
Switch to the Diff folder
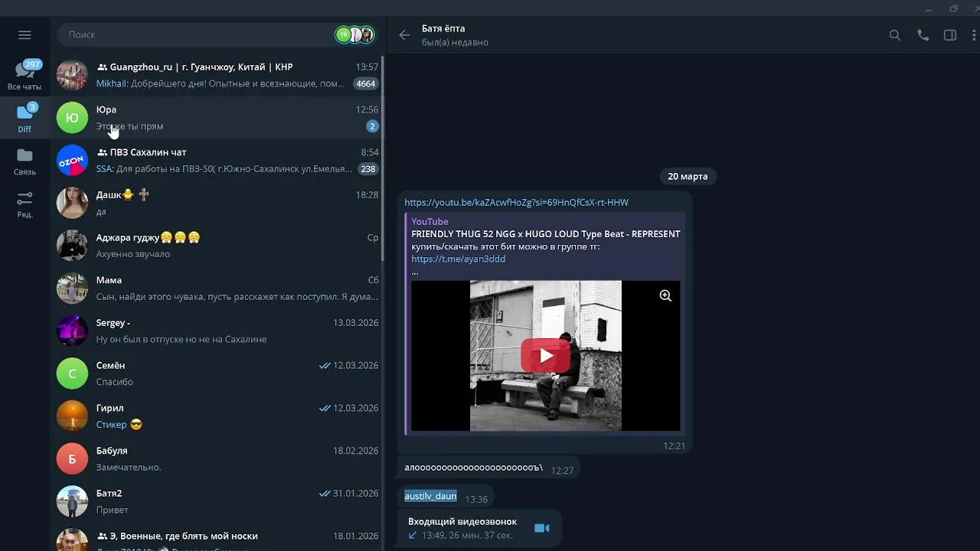point(24,118)
